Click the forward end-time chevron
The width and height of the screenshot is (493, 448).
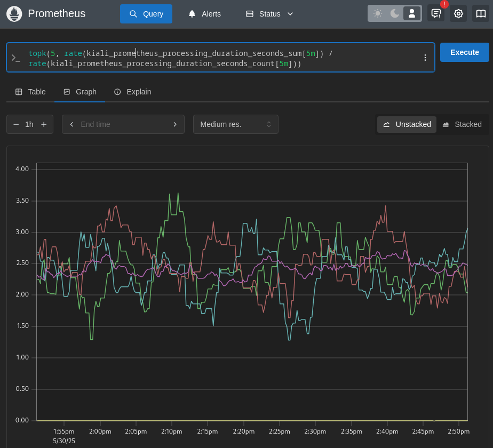[x=175, y=124]
